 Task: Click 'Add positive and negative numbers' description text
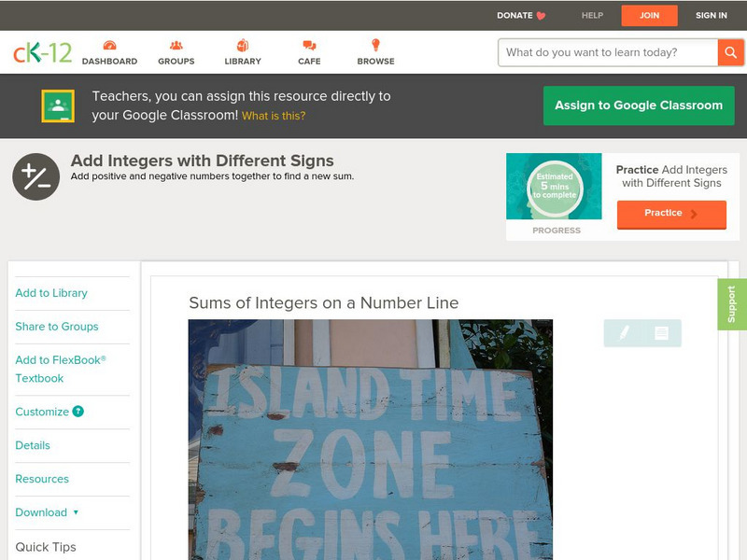coord(212,176)
